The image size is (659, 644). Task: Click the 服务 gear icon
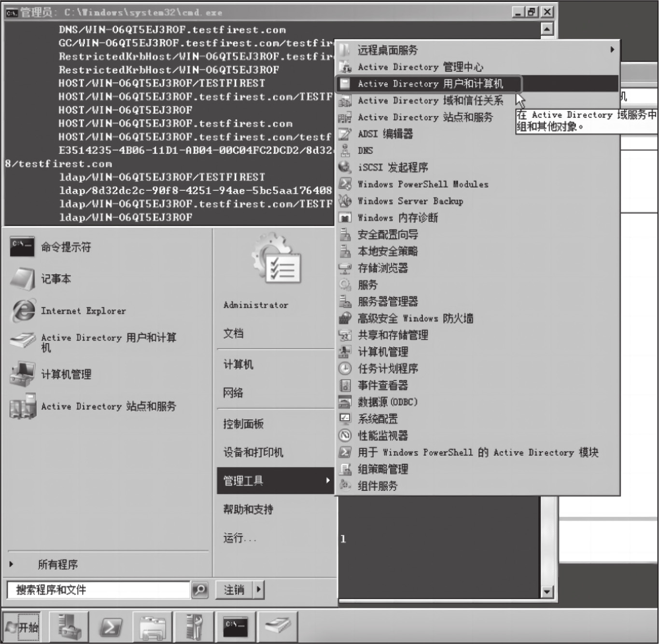pyautogui.click(x=345, y=285)
